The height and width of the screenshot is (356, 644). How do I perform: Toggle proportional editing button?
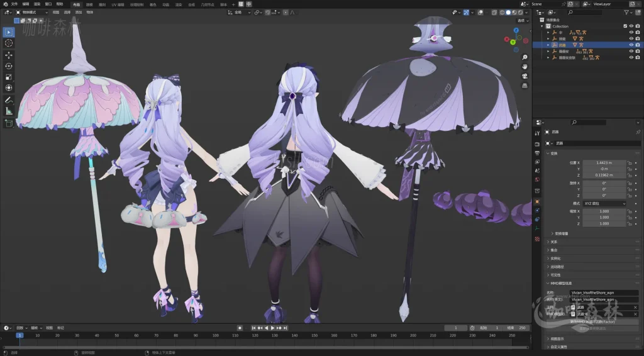tap(286, 13)
